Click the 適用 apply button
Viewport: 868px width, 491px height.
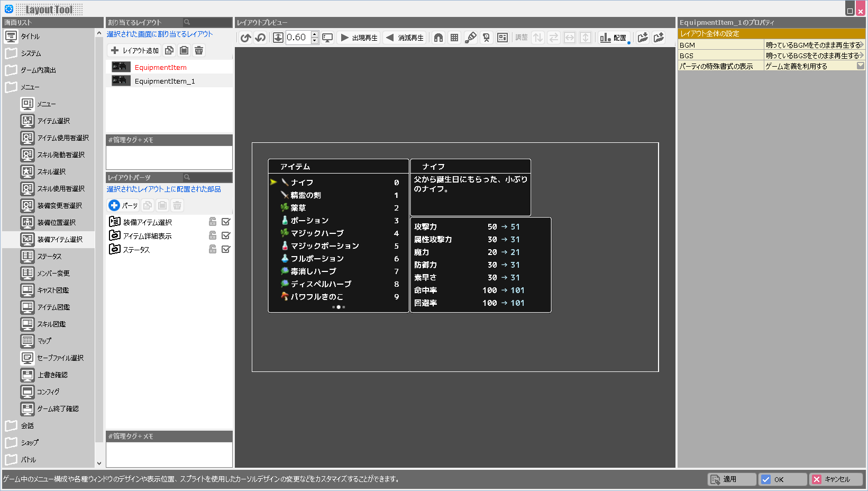pyautogui.click(x=732, y=479)
